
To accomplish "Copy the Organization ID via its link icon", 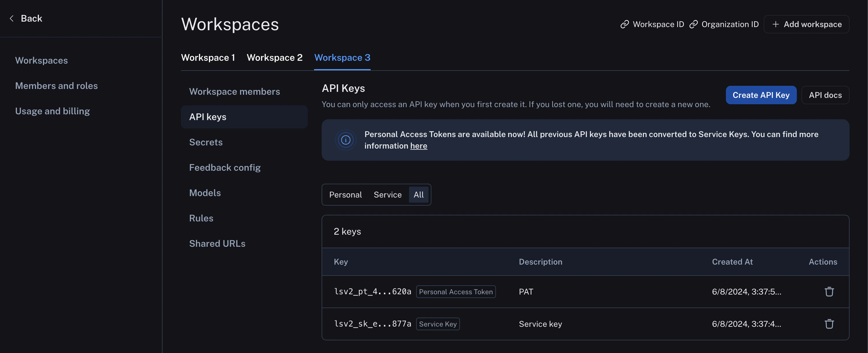I will click(694, 24).
